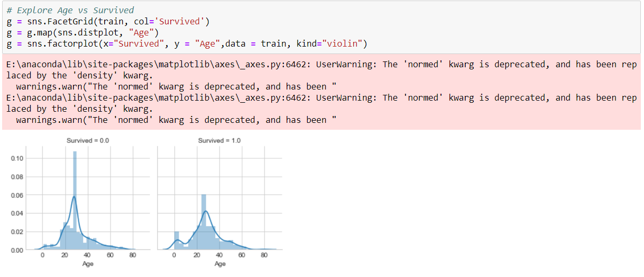Click inside the code cell input area
Screen dimensions: 644x277
tap(321, 26)
